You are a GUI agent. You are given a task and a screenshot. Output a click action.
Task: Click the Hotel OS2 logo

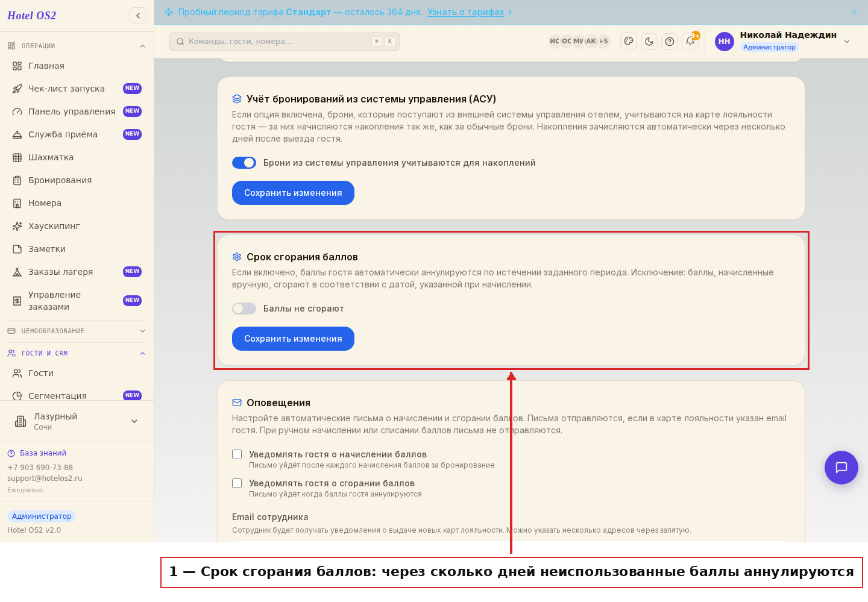pyautogui.click(x=31, y=16)
